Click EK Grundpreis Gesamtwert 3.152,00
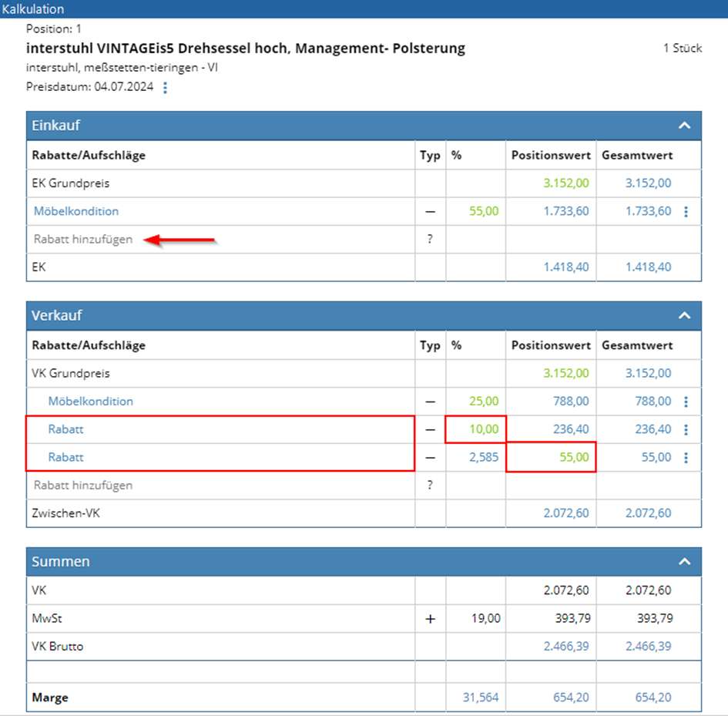This screenshot has height=716, width=728. coord(648,183)
